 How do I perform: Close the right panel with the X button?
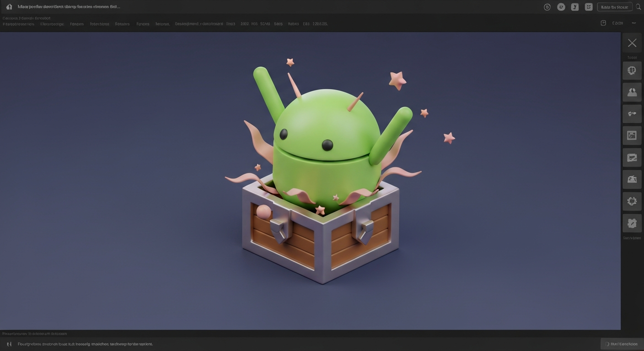(632, 43)
